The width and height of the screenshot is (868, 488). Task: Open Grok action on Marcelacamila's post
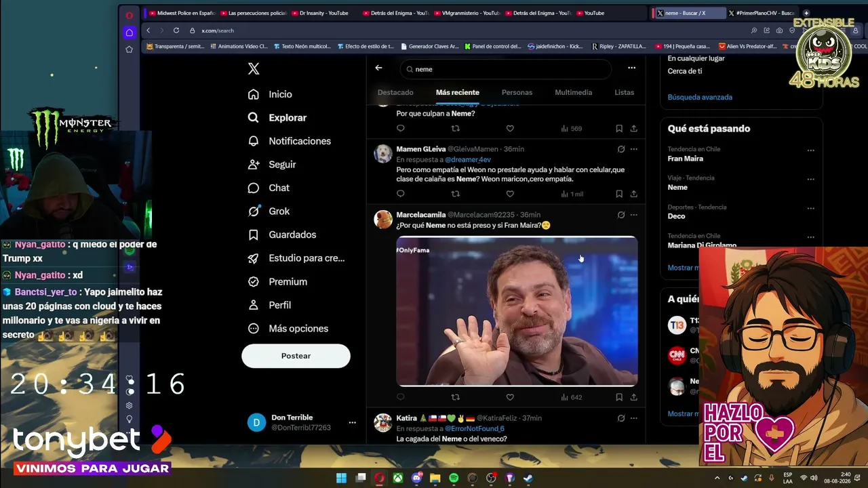click(x=621, y=215)
